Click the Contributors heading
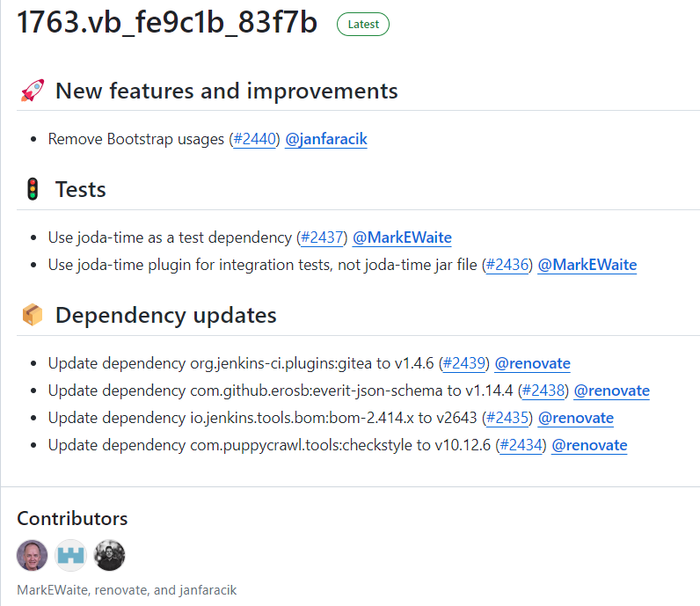Image resolution: width=700 pixels, height=606 pixels. tap(72, 518)
